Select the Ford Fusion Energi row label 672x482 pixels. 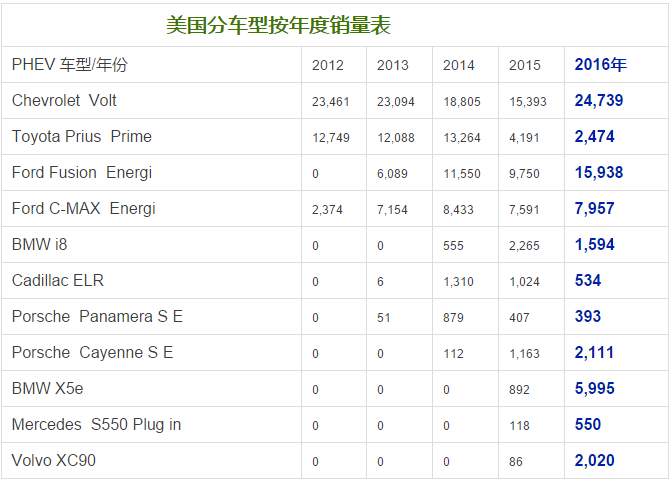(81, 173)
